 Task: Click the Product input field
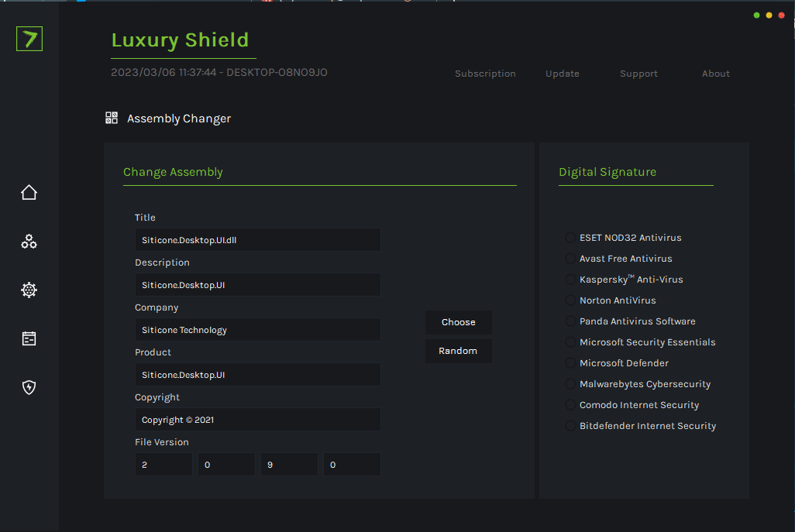click(x=257, y=375)
